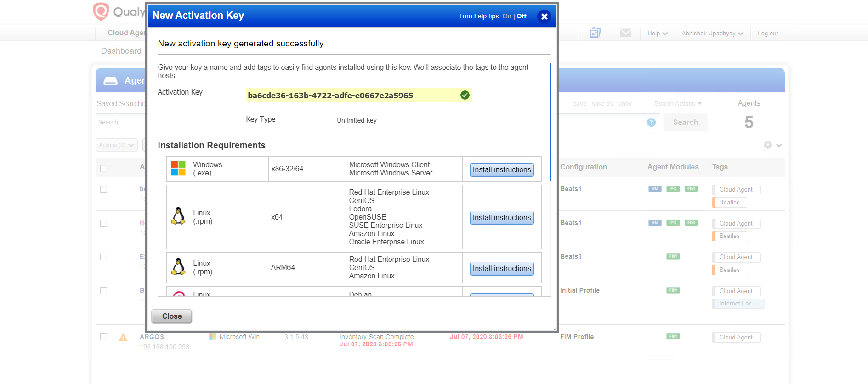Turn help tips Off
The image size is (868, 384).
click(x=522, y=16)
